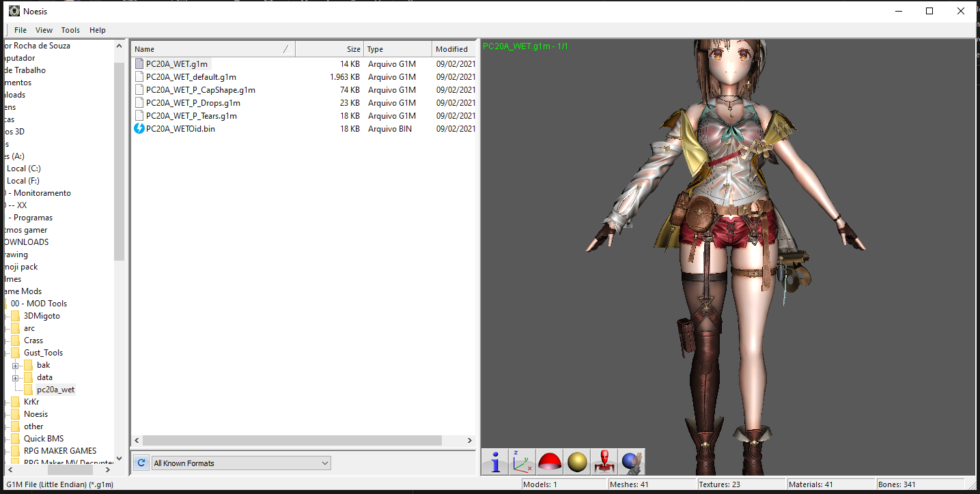Image resolution: width=980 pixels, height=494 pixels.
Task: Expand the bak folder tree node
Action: click(15, 365)
